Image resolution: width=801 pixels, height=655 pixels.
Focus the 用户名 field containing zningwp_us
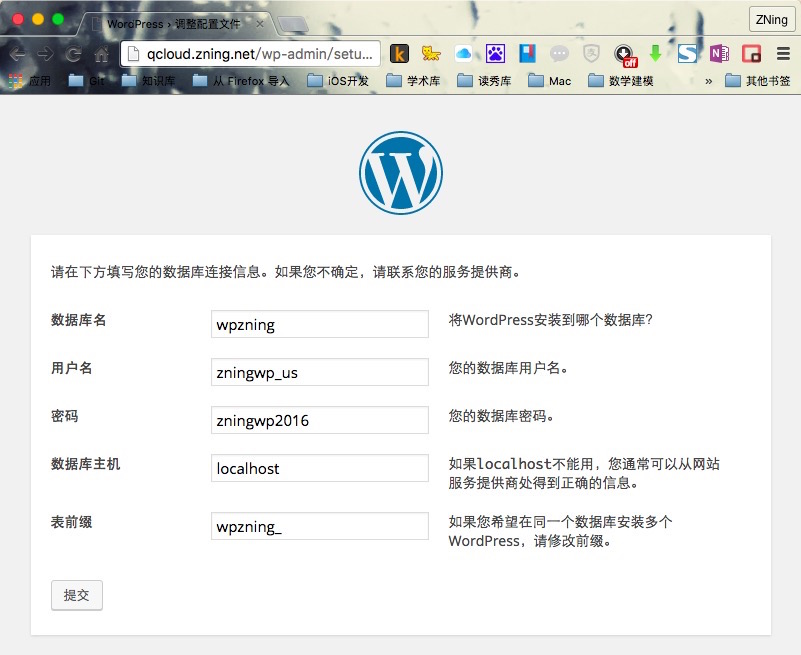(x=320, y=372)
